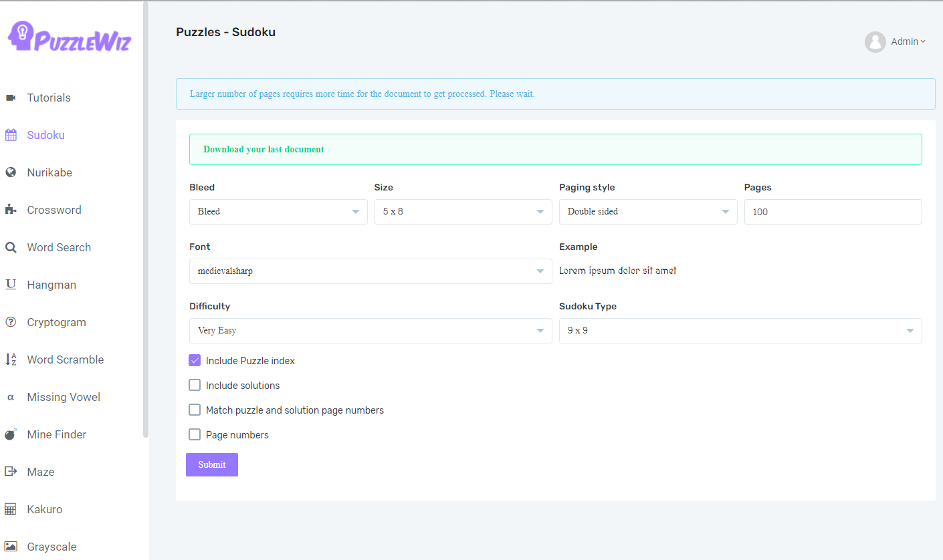Viewport: 943px width, 560px height.
Task: Open the Font dropdown showing medievalsharp
Action: click(371, 271)
